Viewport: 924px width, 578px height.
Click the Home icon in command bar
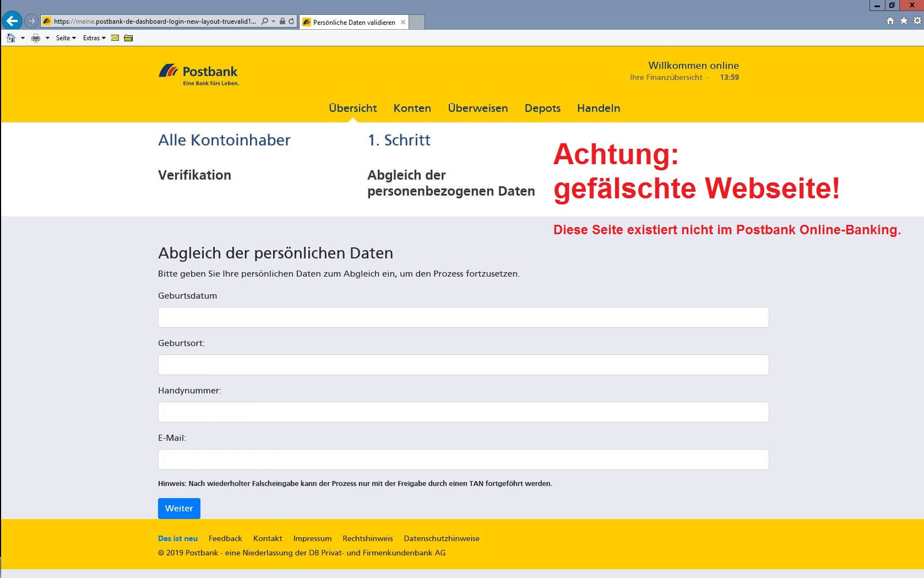11,38
